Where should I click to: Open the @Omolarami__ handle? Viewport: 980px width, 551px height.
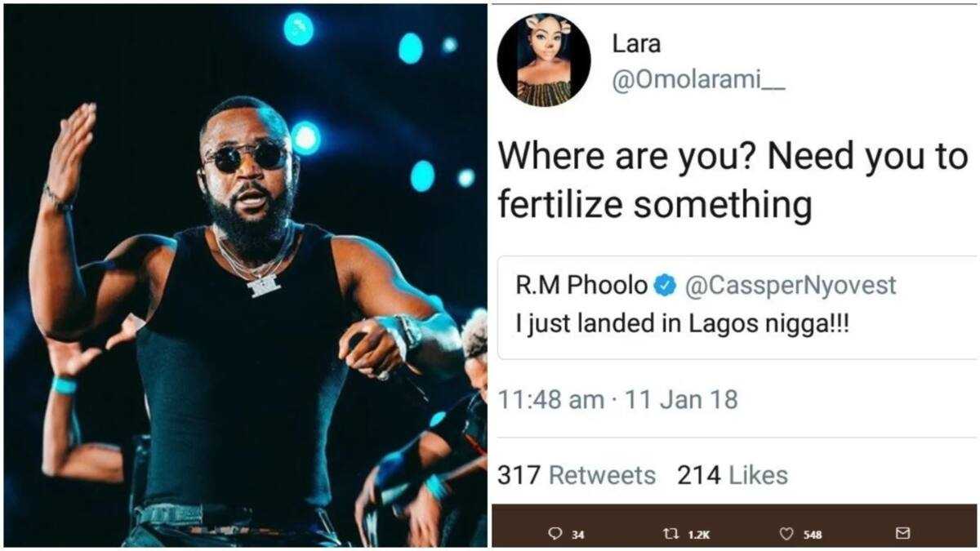coord(698,84)
